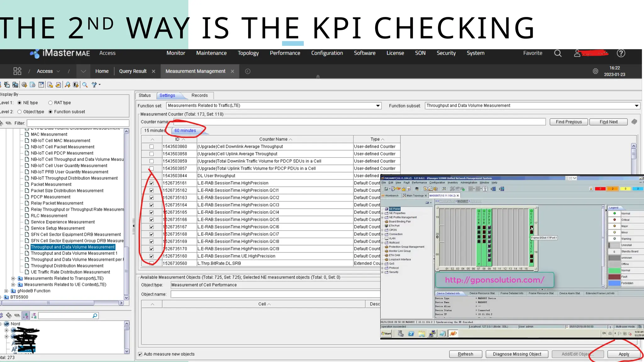
Task: Open the help question mark icon
Action: [621, 53]
